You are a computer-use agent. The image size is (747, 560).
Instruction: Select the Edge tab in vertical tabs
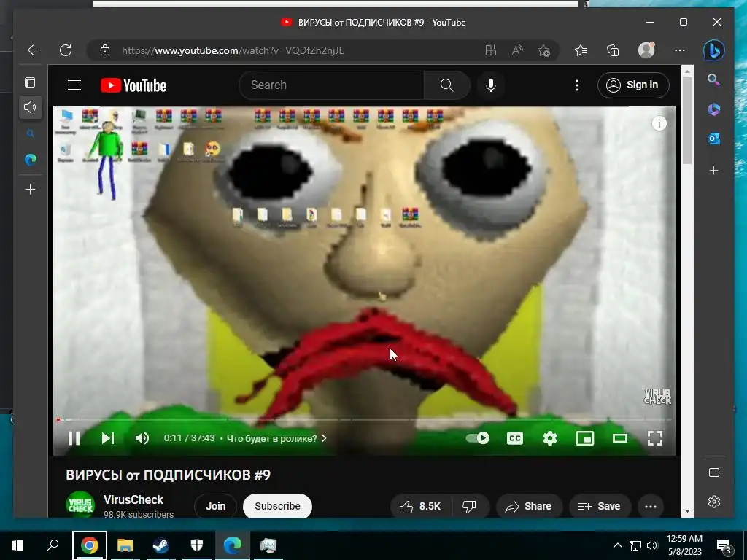point(31,160)
